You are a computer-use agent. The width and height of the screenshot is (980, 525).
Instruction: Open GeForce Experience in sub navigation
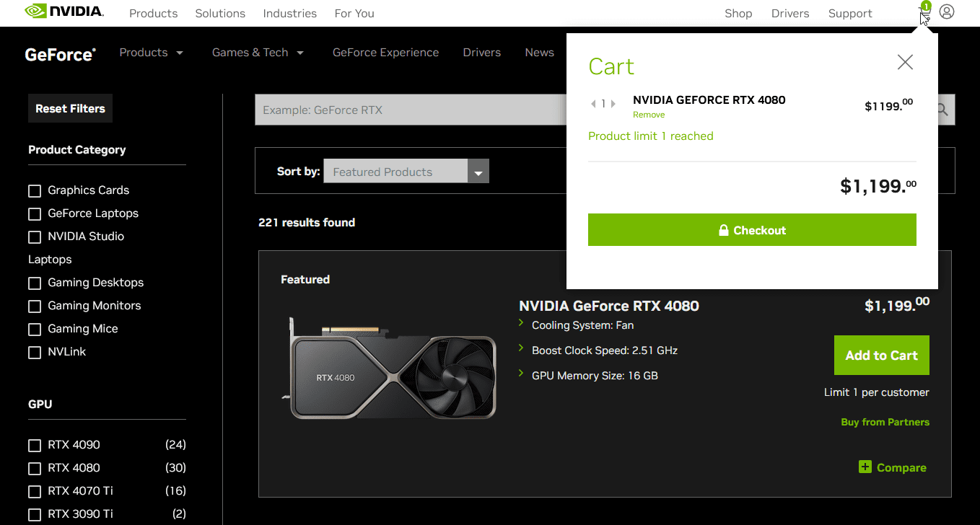(385, 53)
